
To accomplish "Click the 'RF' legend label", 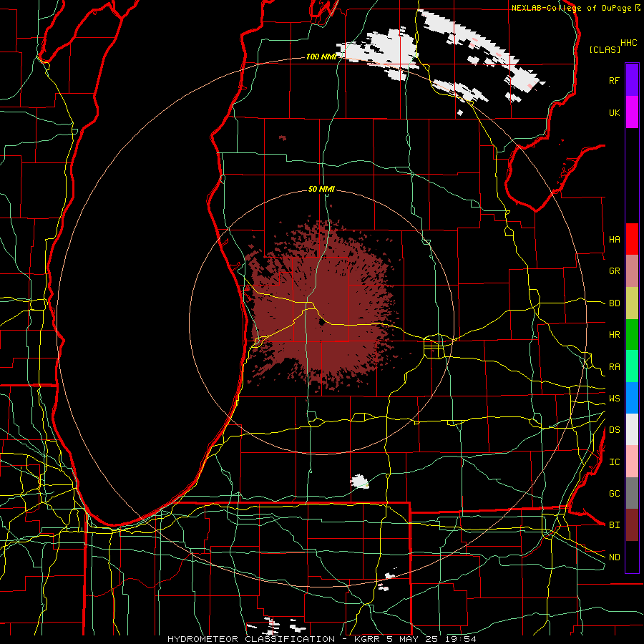I will tap(614, 80).
